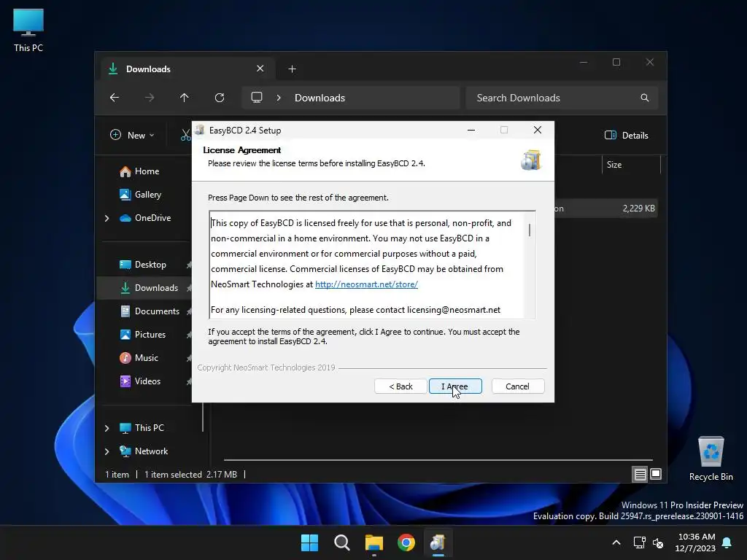Select the Recycle Bin desktop icon
Image resolution: width=747 pixels, height=560 pixels.
click(711, 459)
